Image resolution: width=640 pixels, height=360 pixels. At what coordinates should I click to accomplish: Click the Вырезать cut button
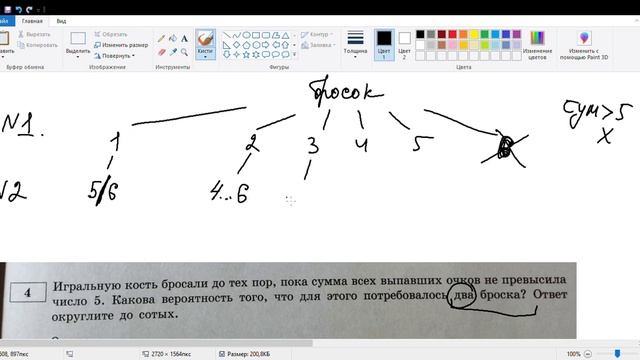coord(35,35)
